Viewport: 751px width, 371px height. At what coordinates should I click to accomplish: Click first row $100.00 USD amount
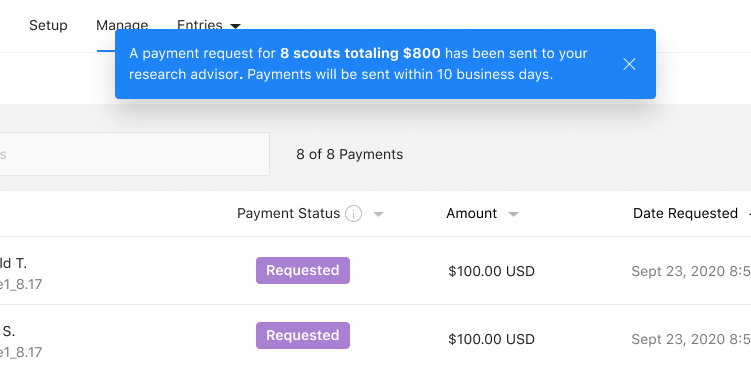[491, 271]
